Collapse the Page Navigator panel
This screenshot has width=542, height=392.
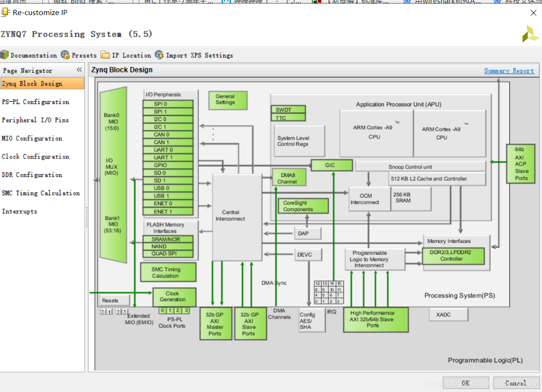(79, 70)
